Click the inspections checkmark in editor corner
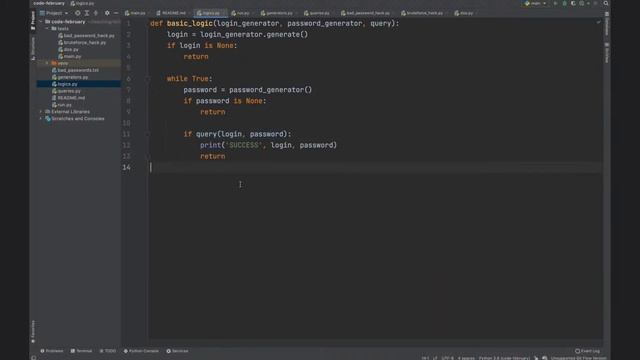This screenshot has height=360, width=640. pos(598,22)
